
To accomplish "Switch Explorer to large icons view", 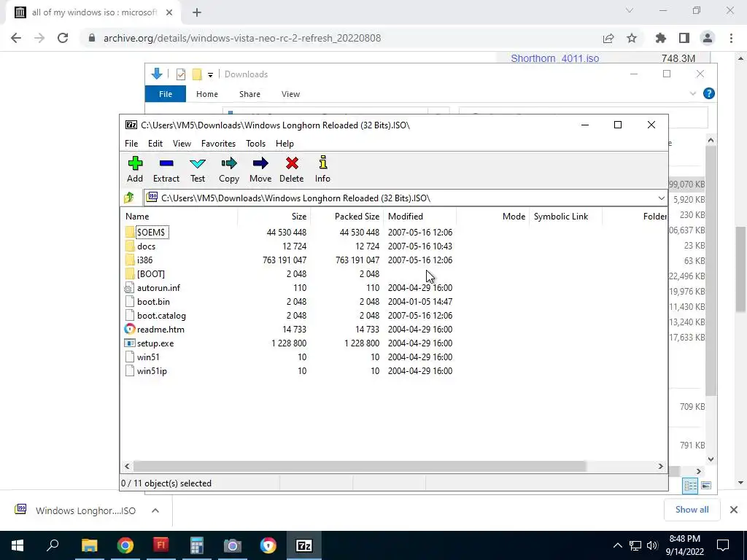I will pos(706,485).
